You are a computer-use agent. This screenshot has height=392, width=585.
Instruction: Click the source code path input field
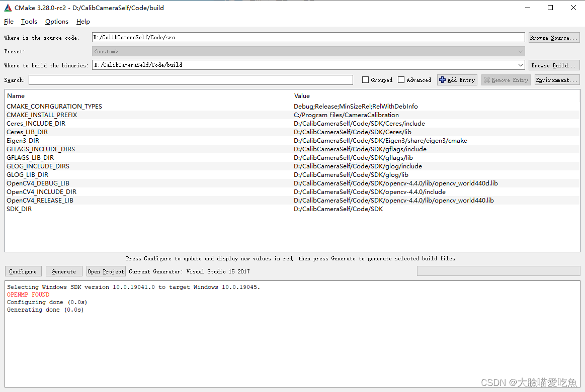point(308,37)
